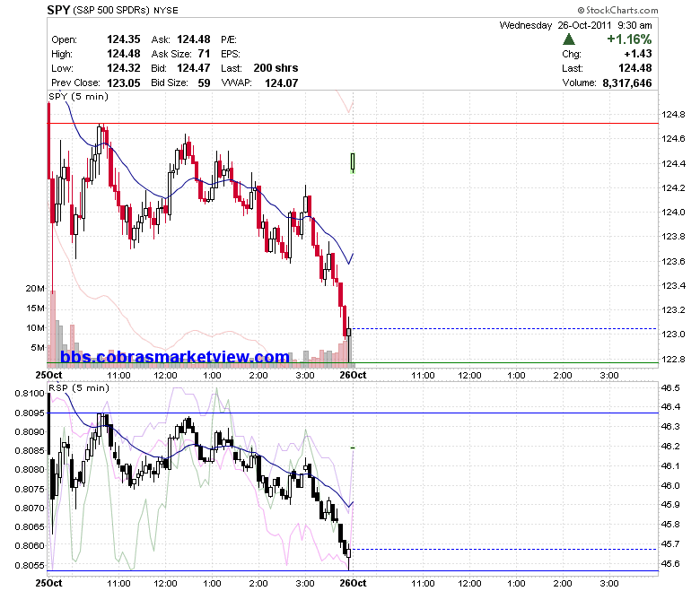Click the 122.8 price axis label
Image resolution: width=700 pixels, height=591 pixels.
(673, 359)
